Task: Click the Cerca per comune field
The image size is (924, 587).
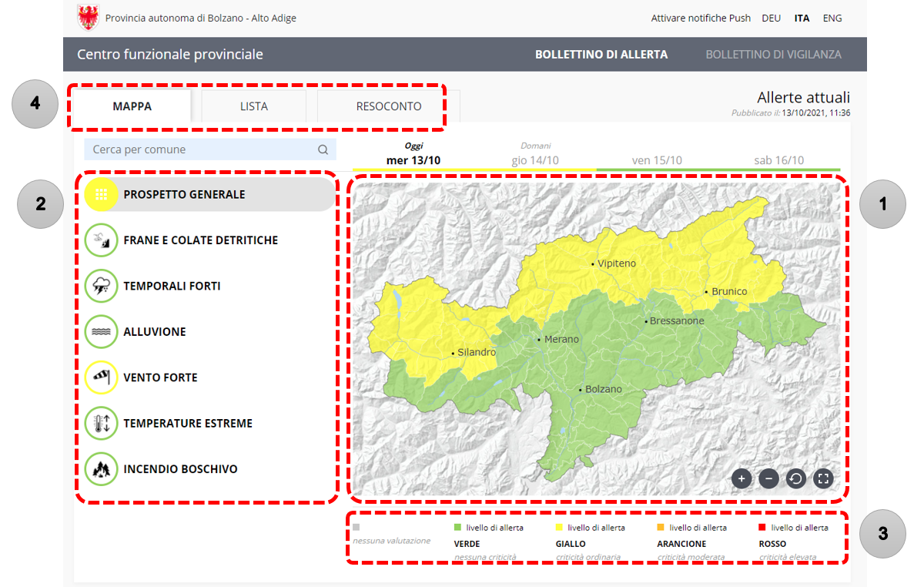Action: point(200,149)
